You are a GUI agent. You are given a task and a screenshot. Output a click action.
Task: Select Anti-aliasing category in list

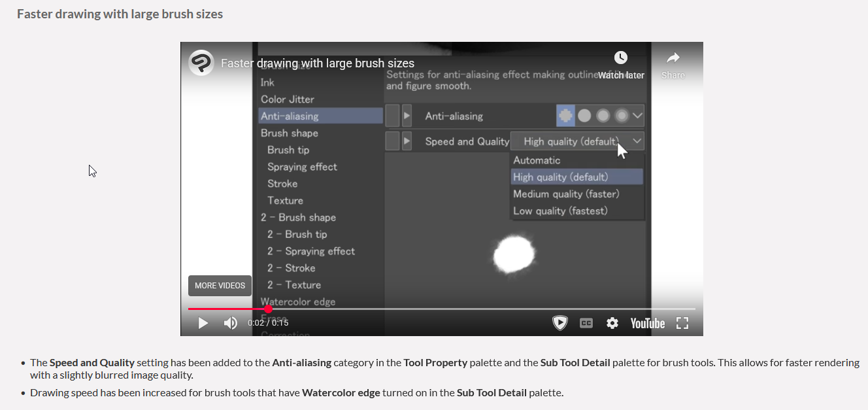coord(320,116)
